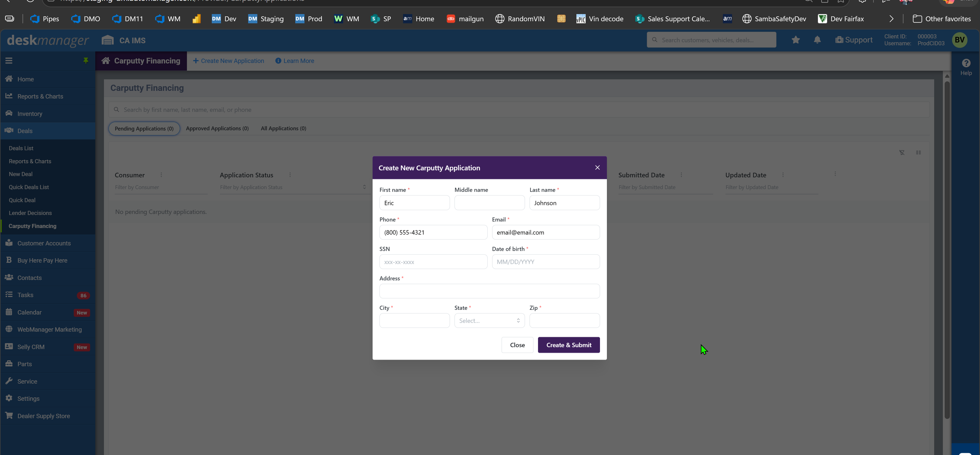Screen dimensions: 980x455
Task: Select the Carputty Financing header tab
Action: point(141,61)
